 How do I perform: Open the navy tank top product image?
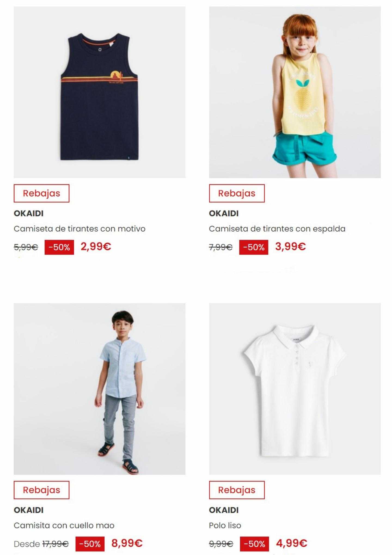(x=100, y=92)
